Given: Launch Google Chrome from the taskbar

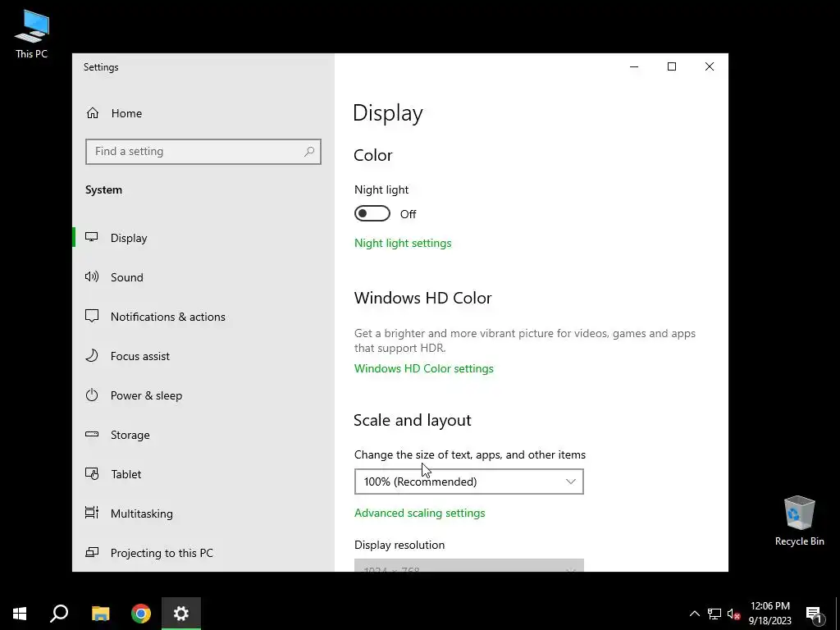Looking at the screenshot, I should click(x=141, y=614).
